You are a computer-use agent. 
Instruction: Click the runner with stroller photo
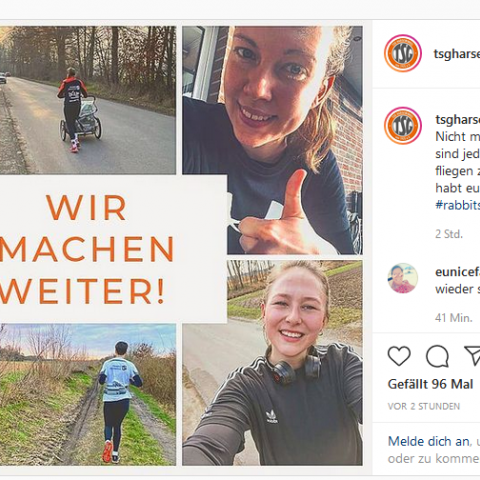tap(88, 100)
